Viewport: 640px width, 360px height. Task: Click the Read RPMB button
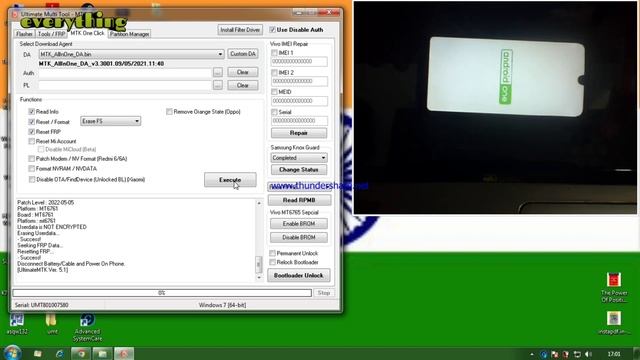coord(299,200)
